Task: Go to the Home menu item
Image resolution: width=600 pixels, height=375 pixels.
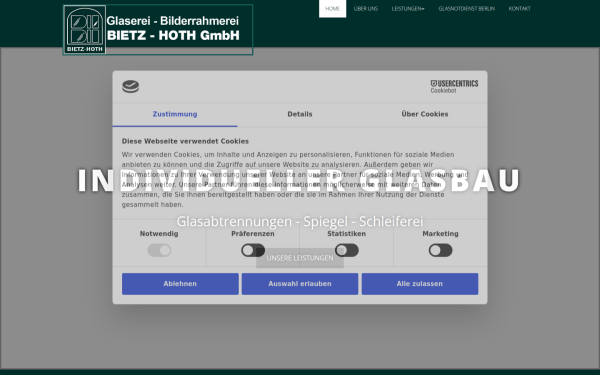Action: (333, 8)
